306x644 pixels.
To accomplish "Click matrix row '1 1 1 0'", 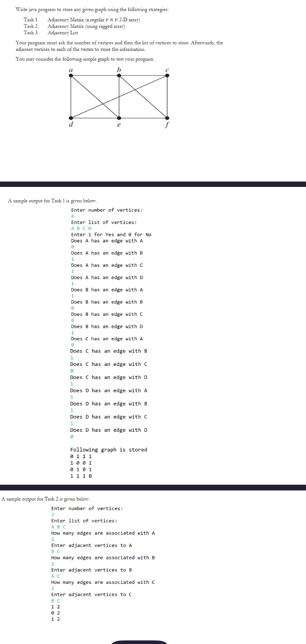I will pyautogui.click(x=81, y=476).
